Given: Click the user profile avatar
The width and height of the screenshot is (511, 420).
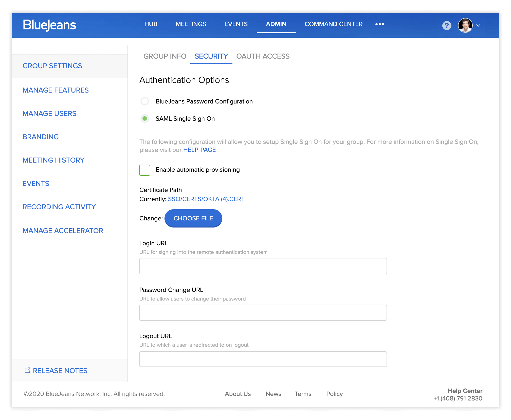Looking at the screenshot, I should point(465,25).
